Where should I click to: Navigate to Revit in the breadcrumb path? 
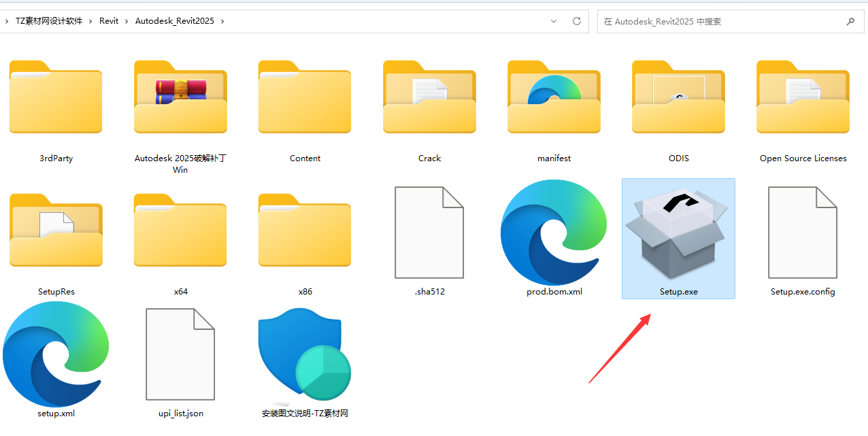[x=109, y=21]
